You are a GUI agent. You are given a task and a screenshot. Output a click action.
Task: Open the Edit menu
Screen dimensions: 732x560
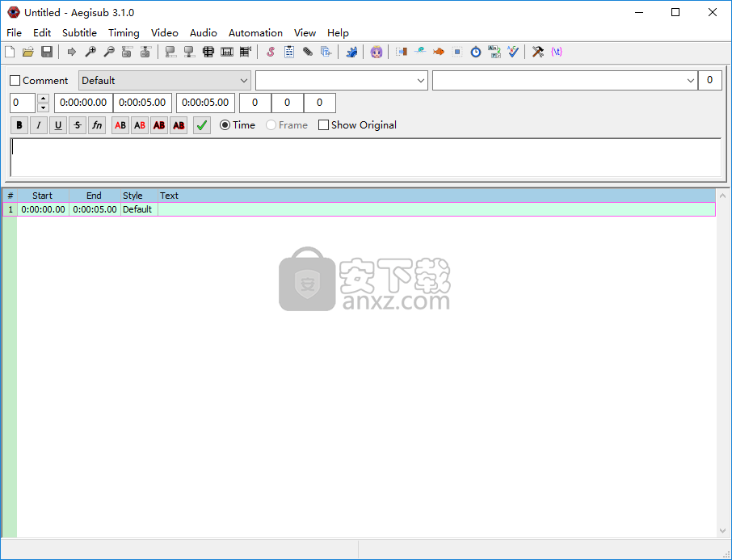coord(42,32)
